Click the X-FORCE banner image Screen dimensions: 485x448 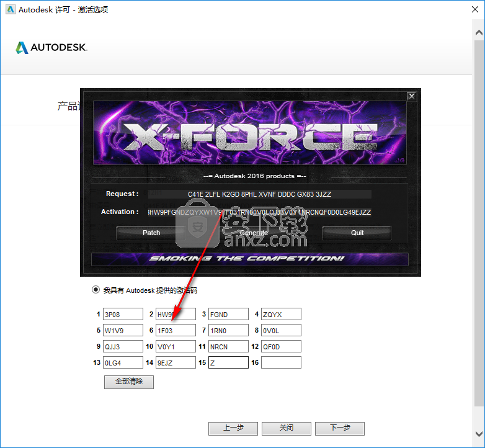tap(249, 133)
